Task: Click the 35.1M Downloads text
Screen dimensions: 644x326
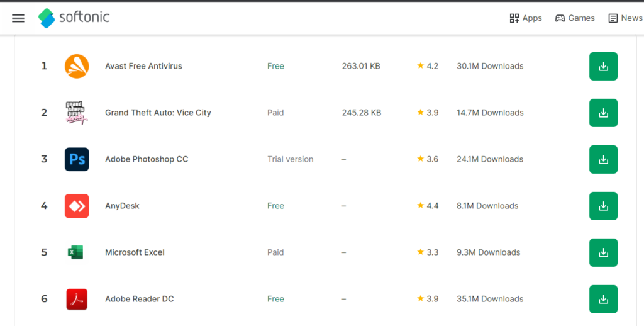Action: click(490, 299)
